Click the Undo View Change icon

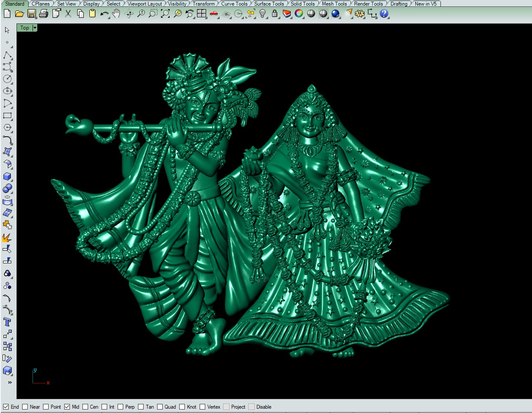click(x=190, y=13)
